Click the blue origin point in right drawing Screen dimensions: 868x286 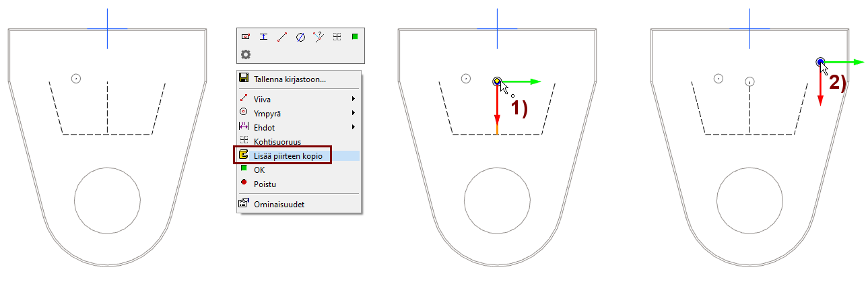click(x=820, y=63)
